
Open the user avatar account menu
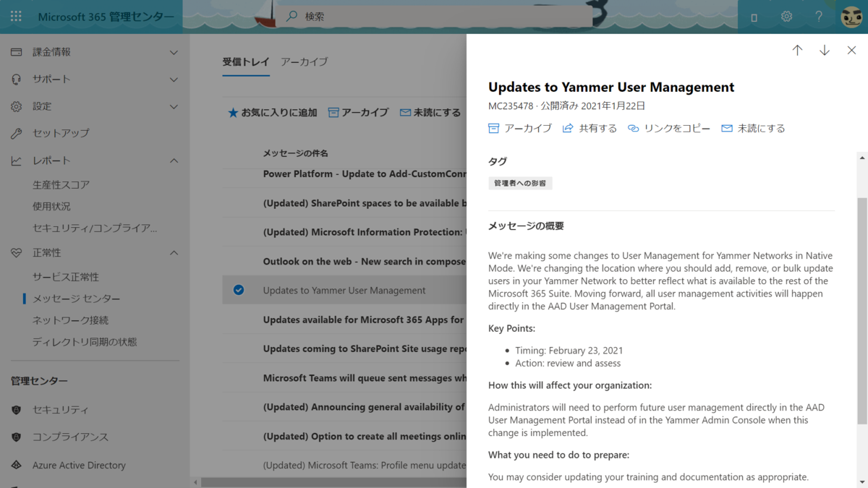pyautogui.click(x=851, y=17)
